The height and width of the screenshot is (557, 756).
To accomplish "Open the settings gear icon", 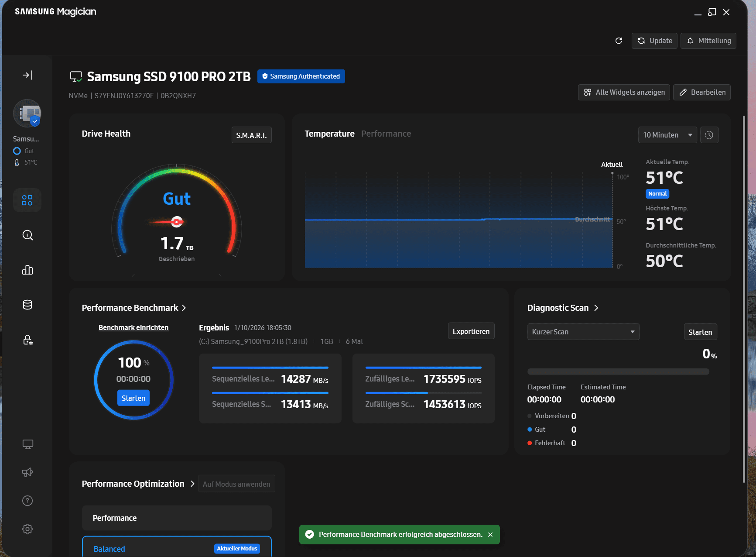I will coord(27,529).
